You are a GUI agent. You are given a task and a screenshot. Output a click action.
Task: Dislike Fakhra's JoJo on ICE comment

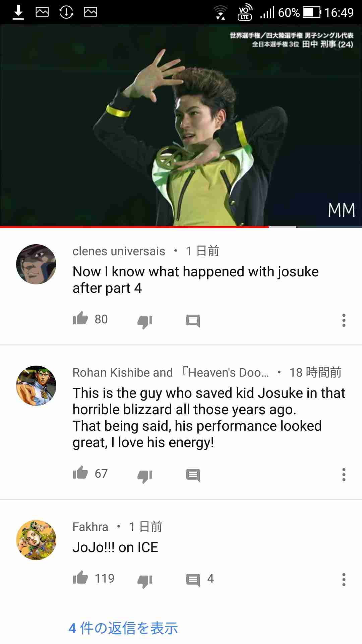[145, 581]
